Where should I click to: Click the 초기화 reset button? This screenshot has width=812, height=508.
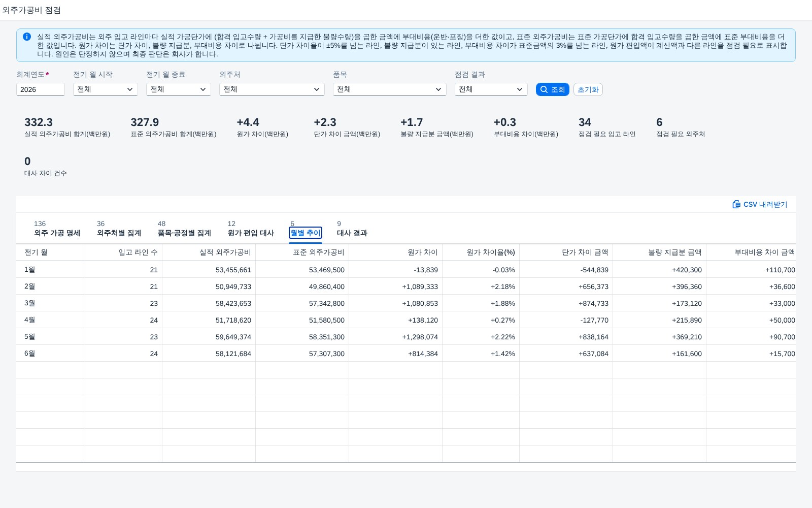588,89
